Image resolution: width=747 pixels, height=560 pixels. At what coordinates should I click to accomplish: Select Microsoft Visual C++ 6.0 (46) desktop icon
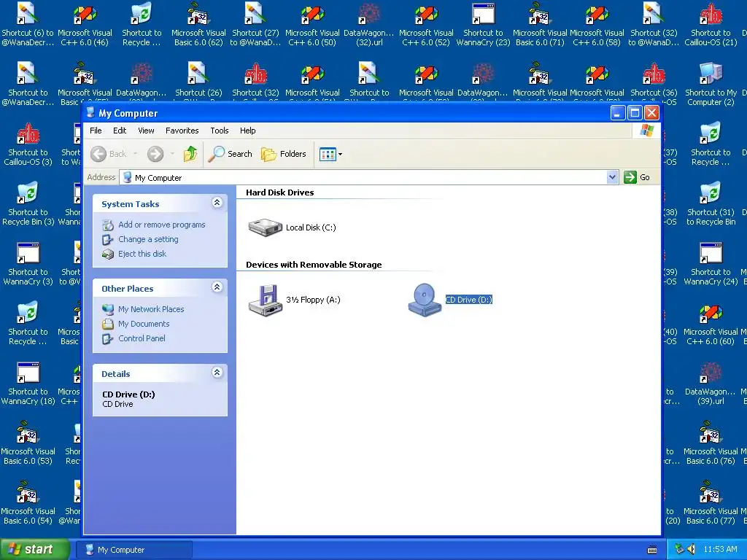(85, 25)
